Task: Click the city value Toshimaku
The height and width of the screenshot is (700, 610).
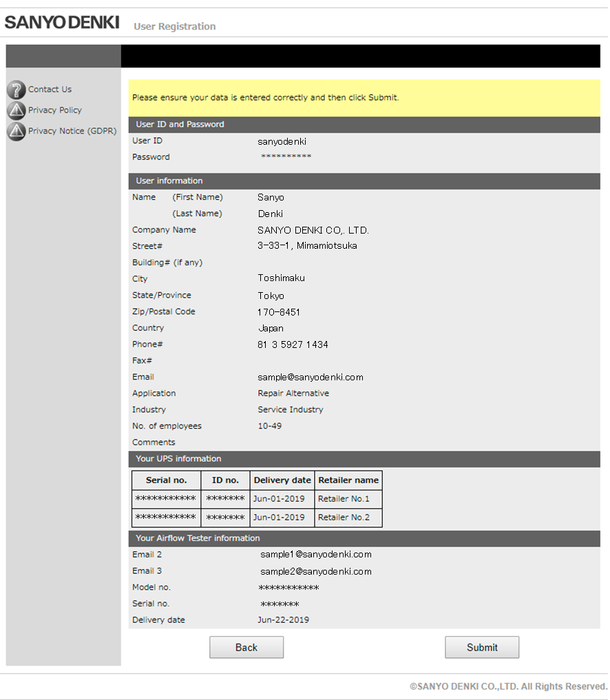Action: 281,278
